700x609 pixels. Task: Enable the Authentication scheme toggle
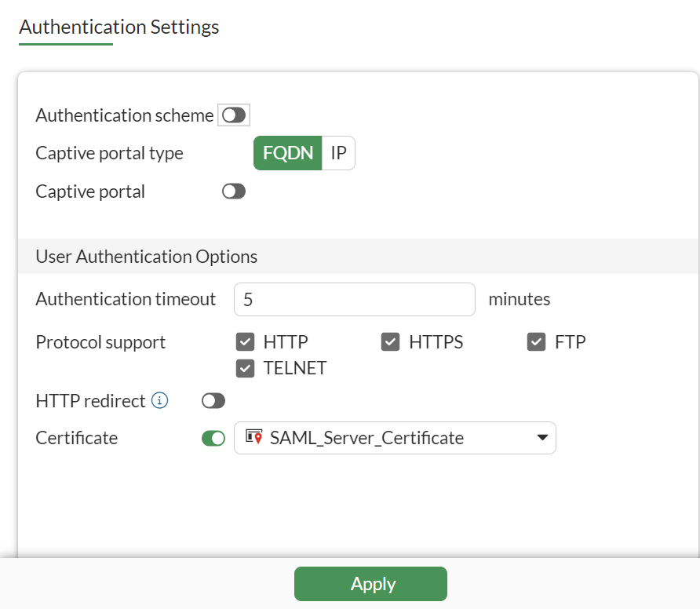pyautogui.click(x=233, y=115)
